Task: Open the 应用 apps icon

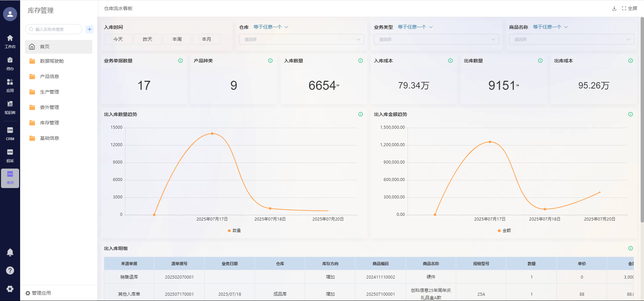Action: pyautogui.click(x=10, y=85)
